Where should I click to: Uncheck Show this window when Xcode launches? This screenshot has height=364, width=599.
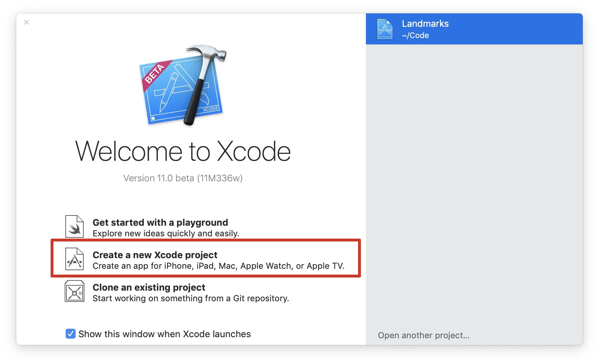point(71,334)
